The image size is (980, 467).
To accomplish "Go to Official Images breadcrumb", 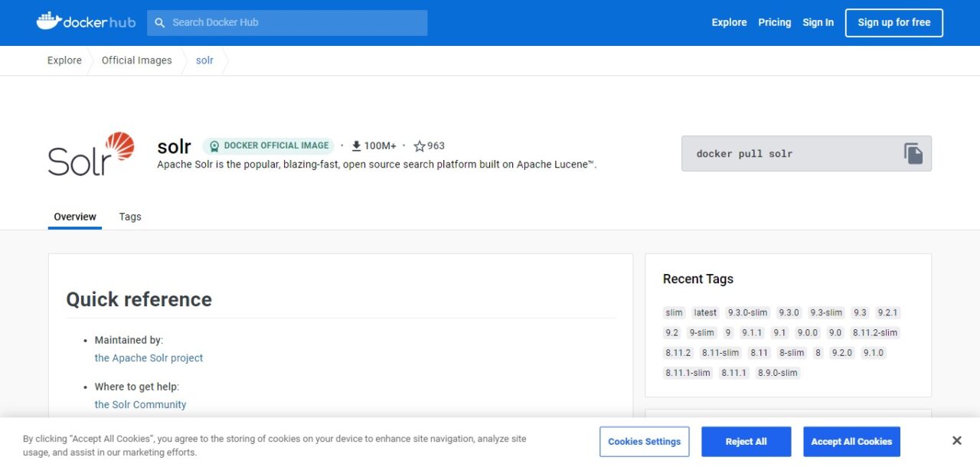I will (137, 60).
